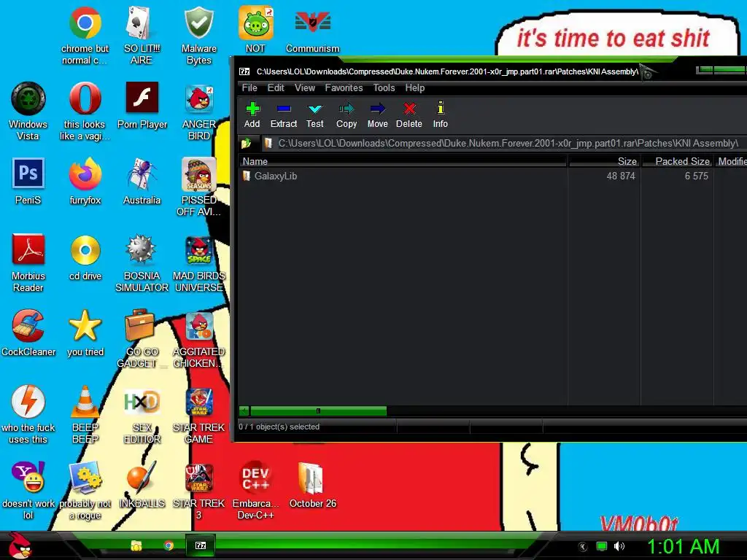Select 'who the fuck uses this' icon
The image size is (747, 560).
click(28, 414)
